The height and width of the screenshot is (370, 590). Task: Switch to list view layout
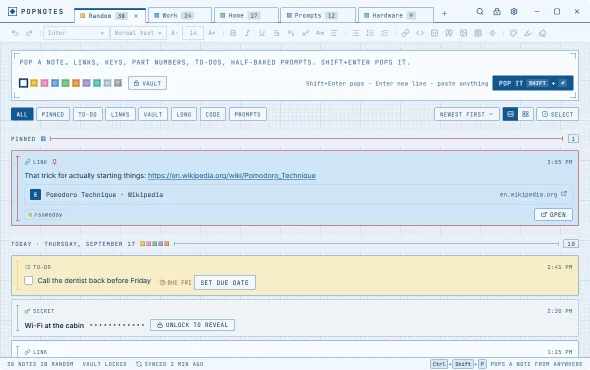(x=510, y=114)
